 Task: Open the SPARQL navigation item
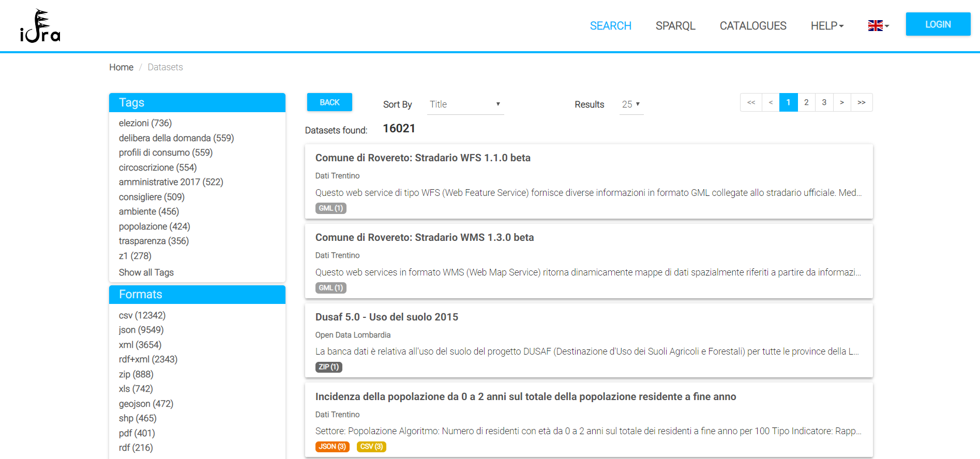[675, 26]
